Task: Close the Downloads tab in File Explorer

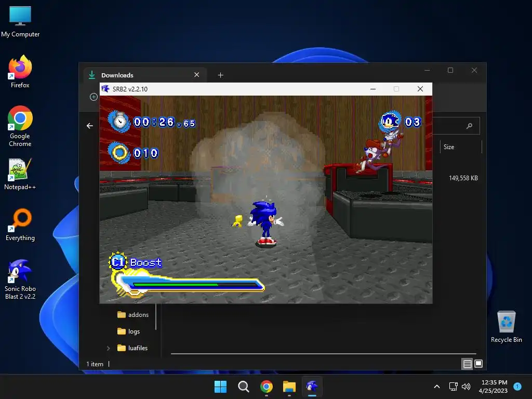Action: (x=197, y=75)
